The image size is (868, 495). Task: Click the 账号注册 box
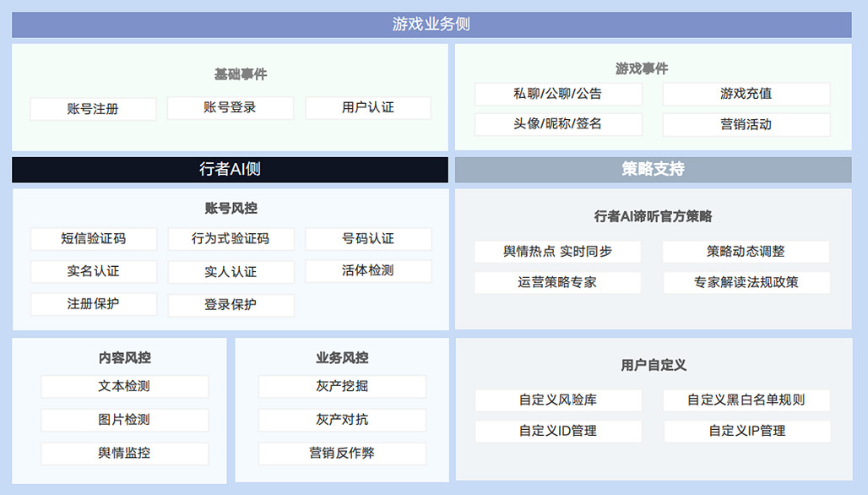click(x=93, y=109)
